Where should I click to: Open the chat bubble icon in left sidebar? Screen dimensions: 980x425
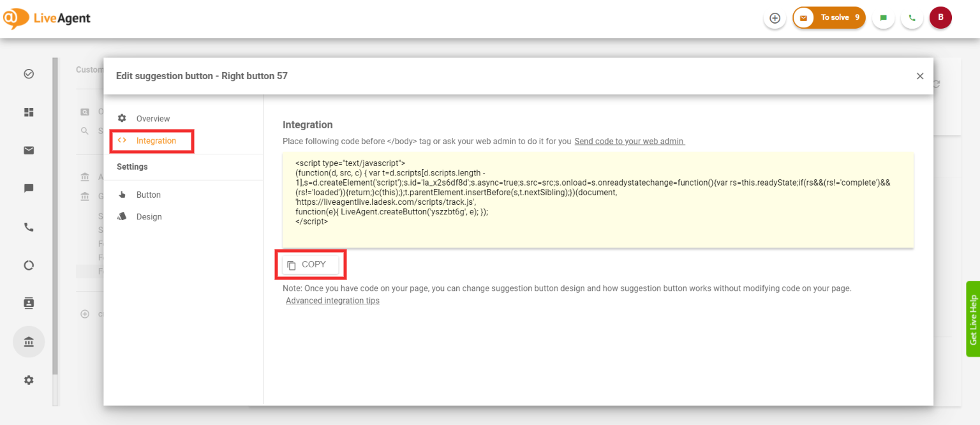click(x=29, y=189)
